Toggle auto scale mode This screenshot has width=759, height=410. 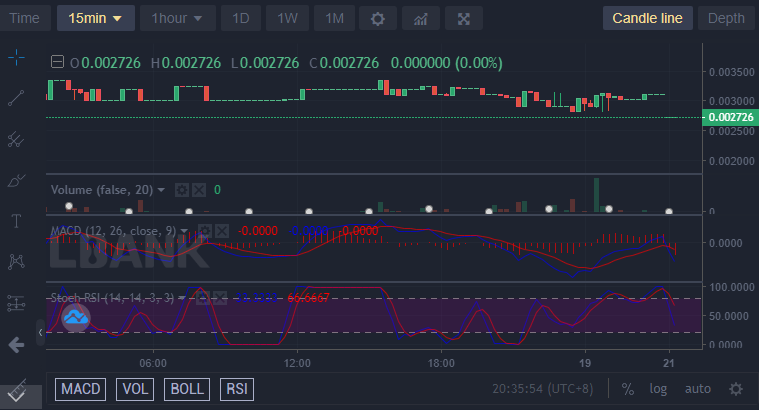click(x=697, y=388)
